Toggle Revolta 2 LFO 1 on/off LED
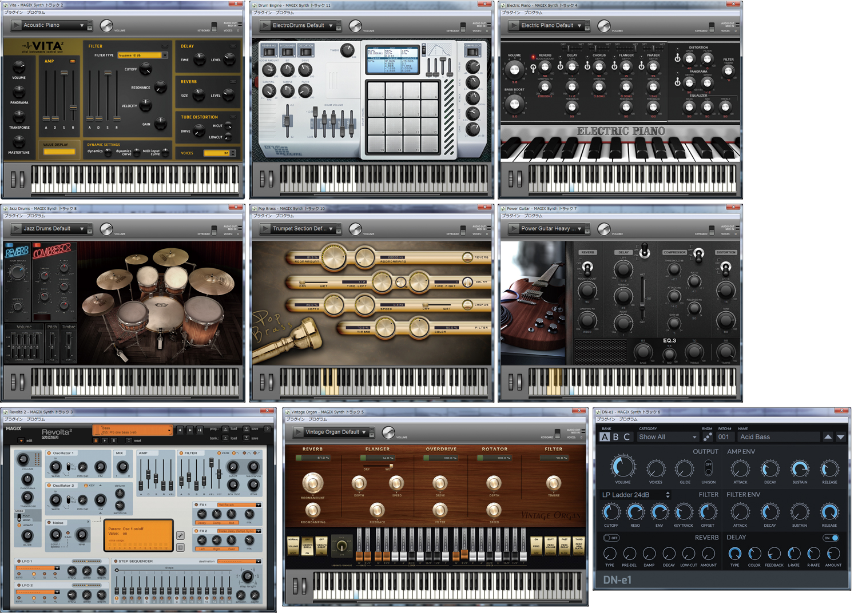 tap(19, 561)
